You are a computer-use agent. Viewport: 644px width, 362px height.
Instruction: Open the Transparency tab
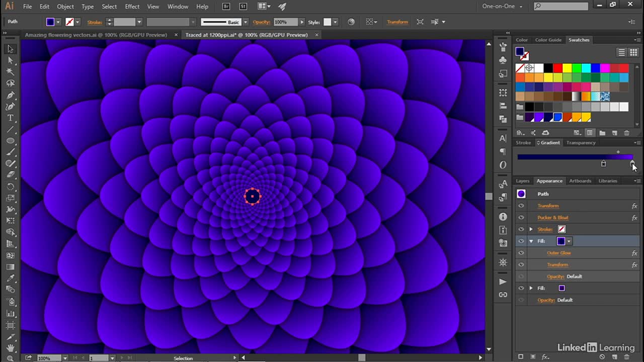click(x=581, y=143)
